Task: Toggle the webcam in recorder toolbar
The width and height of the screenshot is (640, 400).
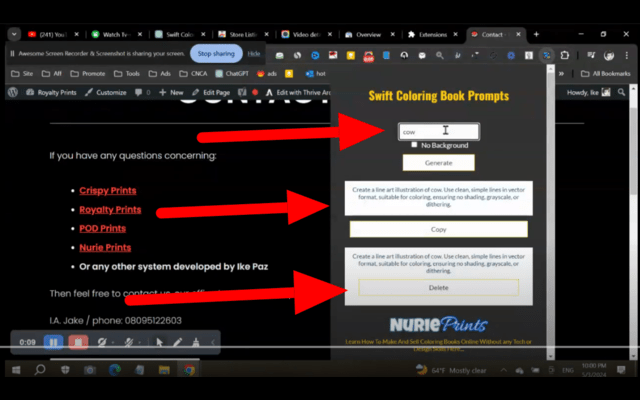Action: coord(102,342)
